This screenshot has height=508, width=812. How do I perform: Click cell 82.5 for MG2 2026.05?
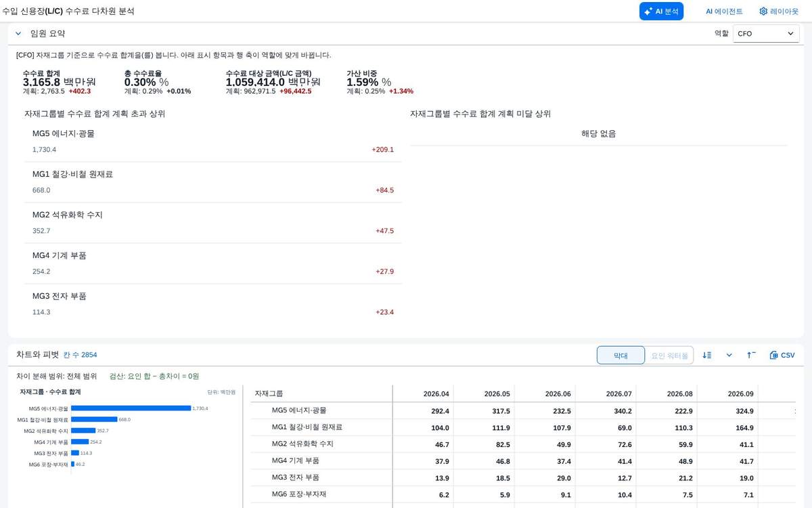click(484, 444)
